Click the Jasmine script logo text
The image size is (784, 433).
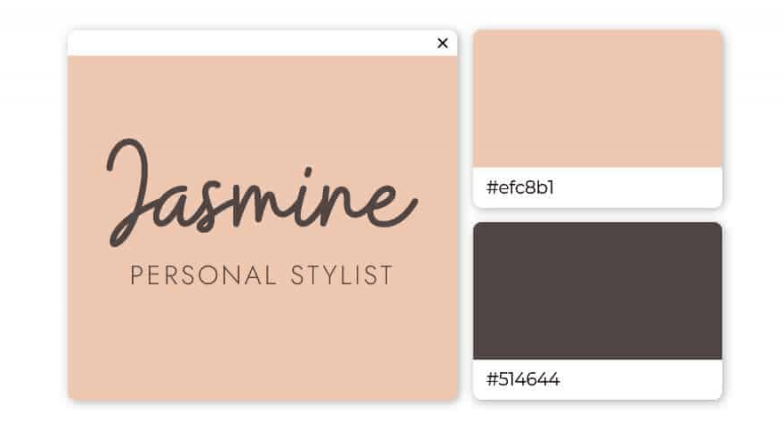[262, 192]
